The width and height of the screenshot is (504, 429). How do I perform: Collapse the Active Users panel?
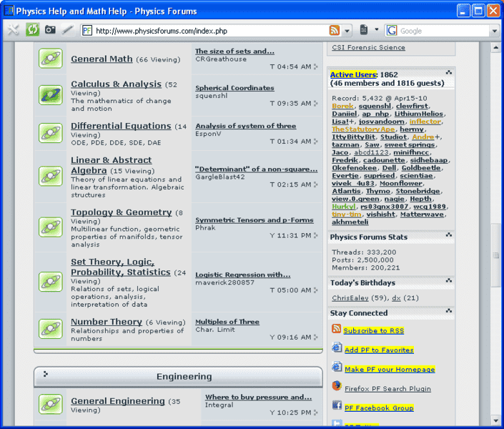coord(449,72)
